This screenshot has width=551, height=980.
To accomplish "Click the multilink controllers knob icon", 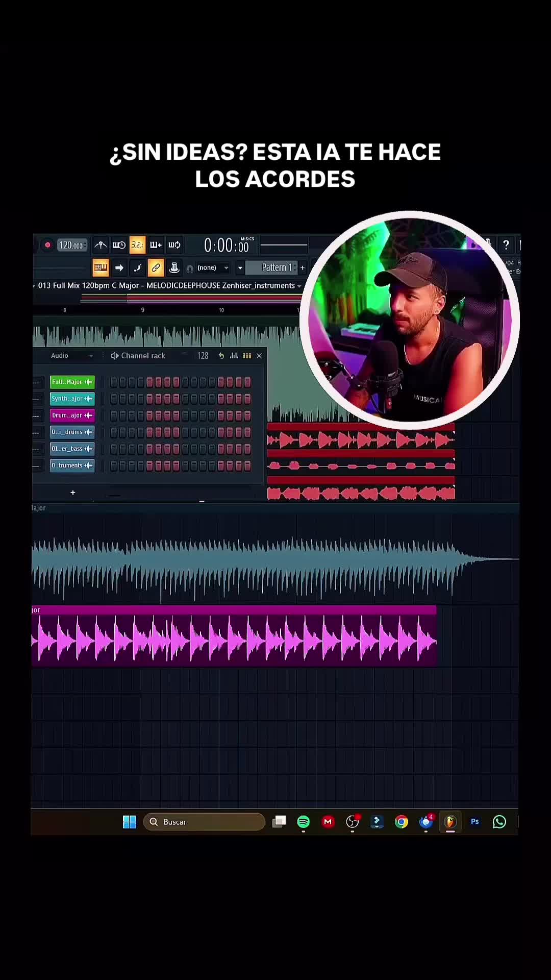I will pyautogui.click(x=174, y=267).
